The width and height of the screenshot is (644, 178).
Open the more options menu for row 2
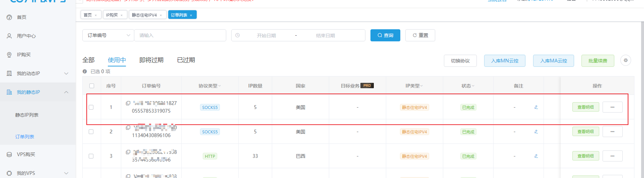pyautogui.click(x=612, y=132)
